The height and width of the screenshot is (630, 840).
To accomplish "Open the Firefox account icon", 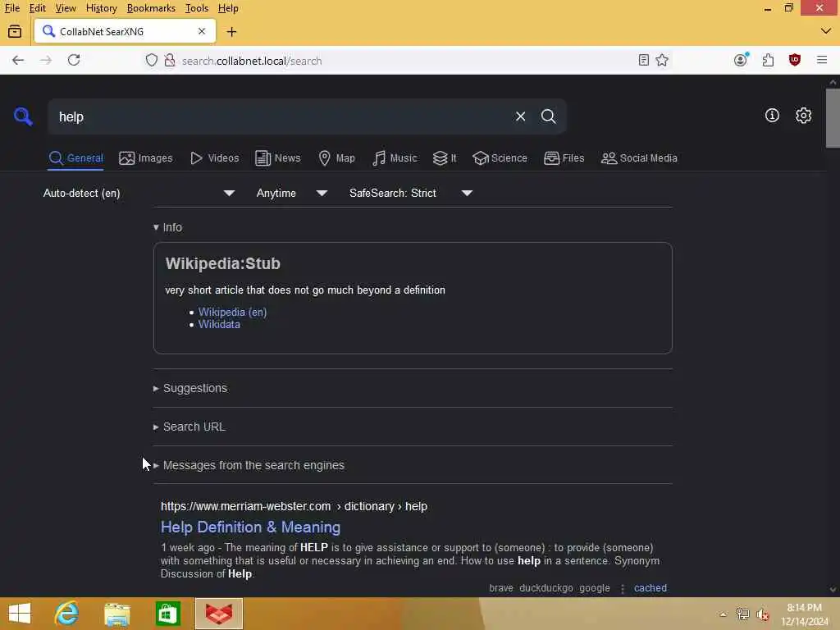I will [741, 60].
